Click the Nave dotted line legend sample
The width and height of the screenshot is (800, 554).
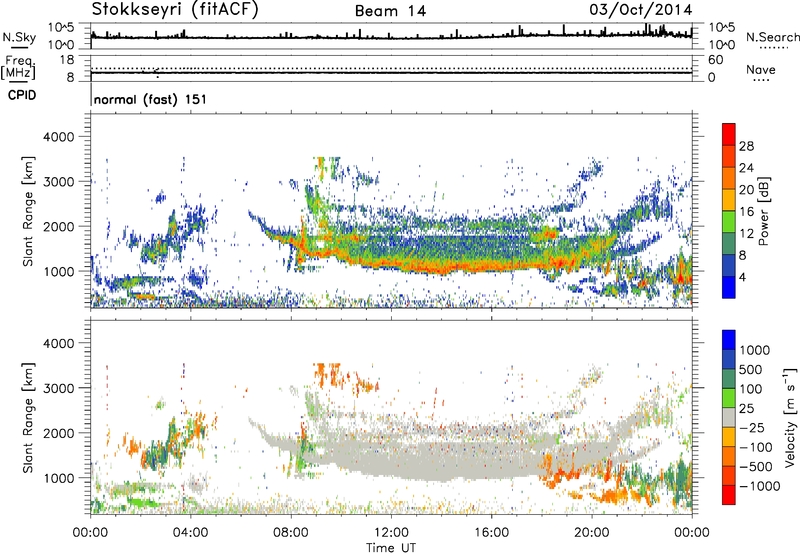click(762, 80)
